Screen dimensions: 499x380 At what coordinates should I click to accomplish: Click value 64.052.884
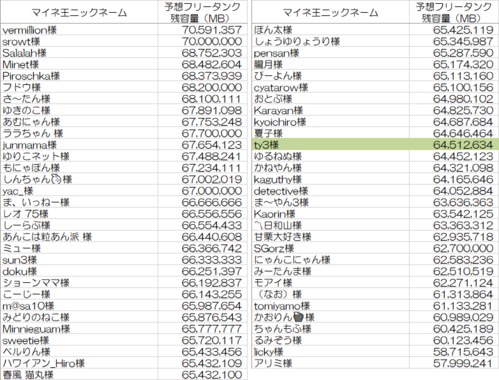(463, 191)
